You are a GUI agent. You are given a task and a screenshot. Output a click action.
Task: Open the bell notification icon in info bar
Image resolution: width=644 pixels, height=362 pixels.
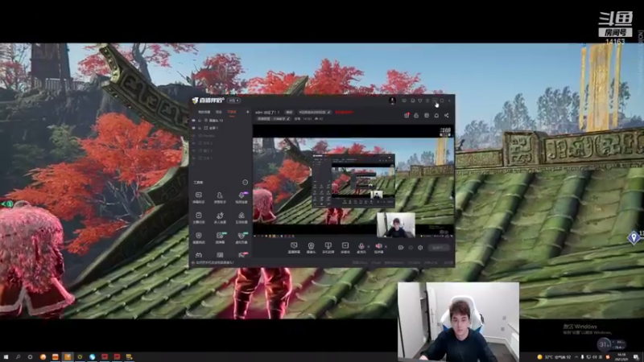click(436, 115)
